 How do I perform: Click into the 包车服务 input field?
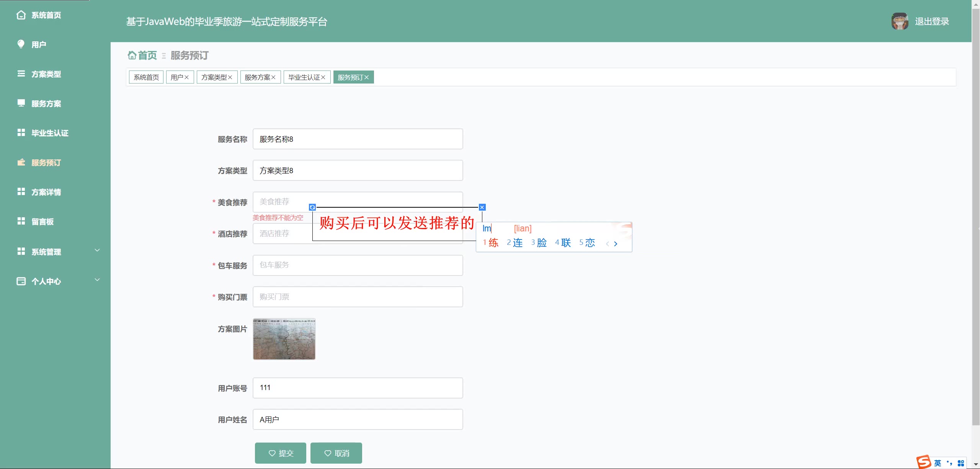358,265
